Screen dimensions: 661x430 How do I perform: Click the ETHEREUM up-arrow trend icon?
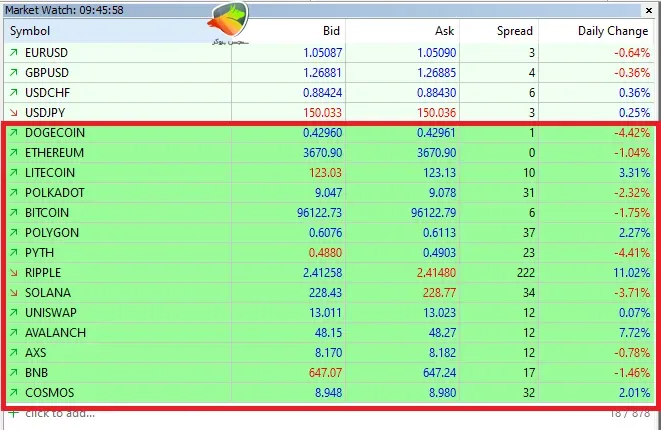point(13,153)
